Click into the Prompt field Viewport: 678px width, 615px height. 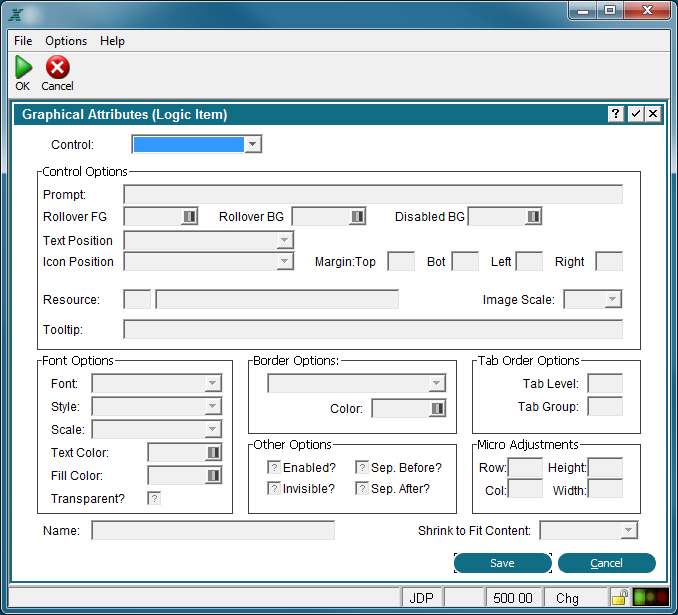pyautogui.click(x=373, y=194)
